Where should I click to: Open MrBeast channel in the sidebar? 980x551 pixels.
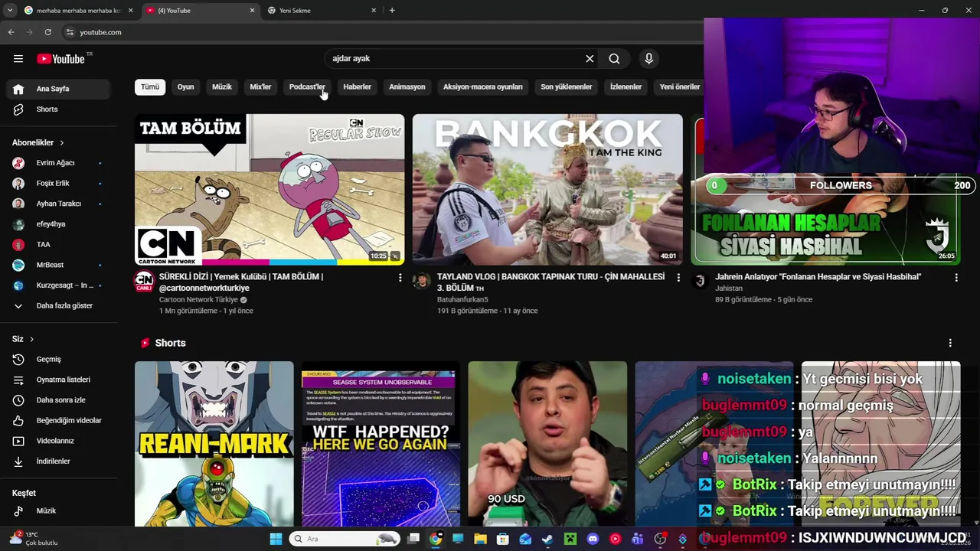[60, 265]
